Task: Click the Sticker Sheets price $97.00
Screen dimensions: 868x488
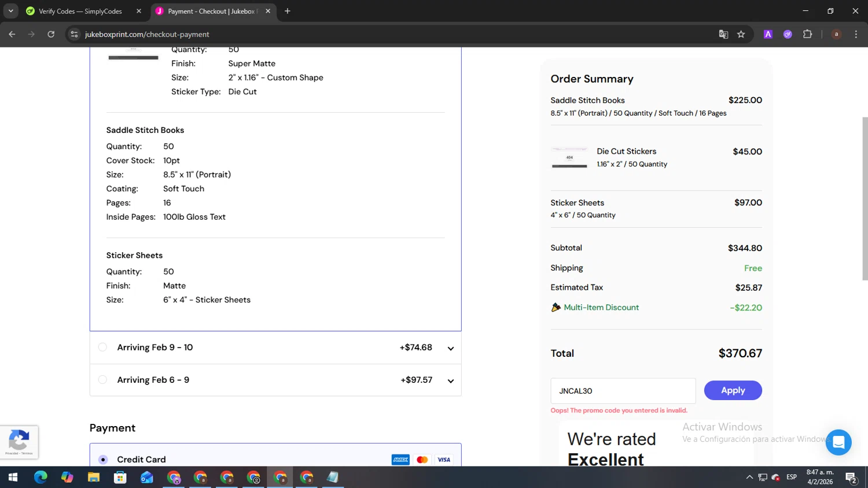Action: click(x=748, y=202)
